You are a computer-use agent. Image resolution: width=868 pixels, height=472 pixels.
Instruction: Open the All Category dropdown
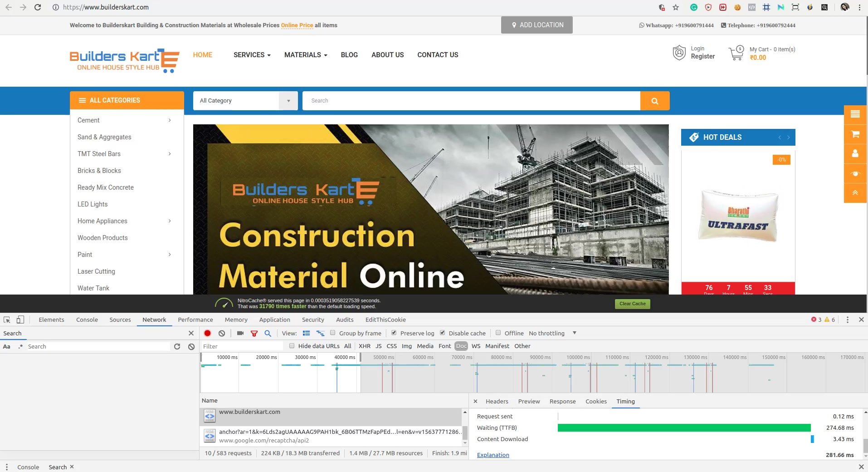[x=245, y=101]
